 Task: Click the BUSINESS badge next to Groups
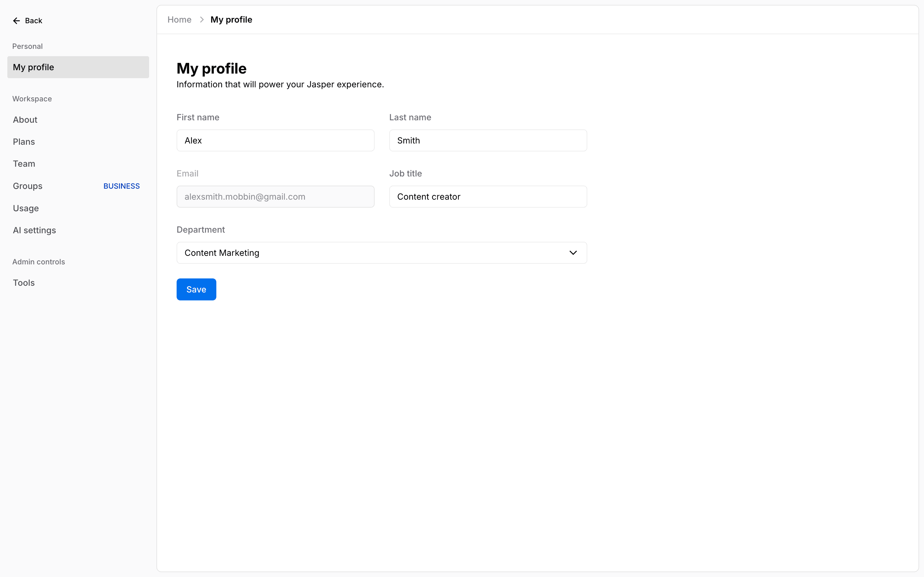coord(121,186)
